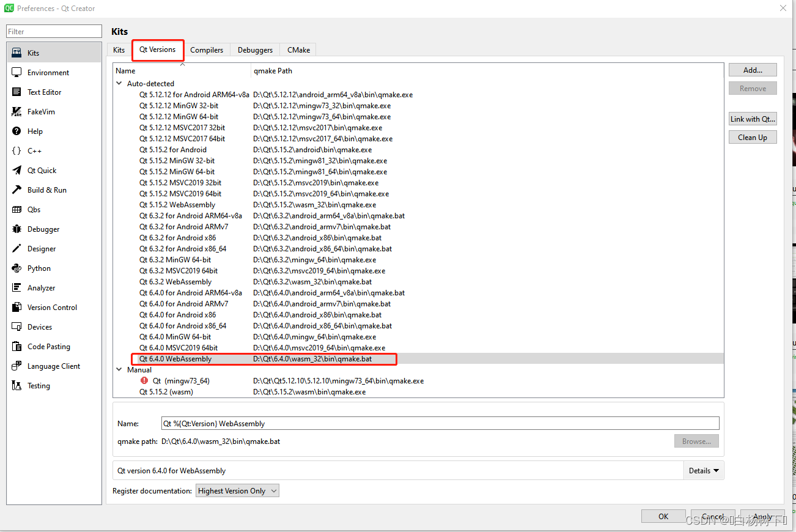The width and height of the screenshot is (796, 532).
Task: Select Qt 5.15.2 WebAssembly in the list
Action: pos(177,204)
